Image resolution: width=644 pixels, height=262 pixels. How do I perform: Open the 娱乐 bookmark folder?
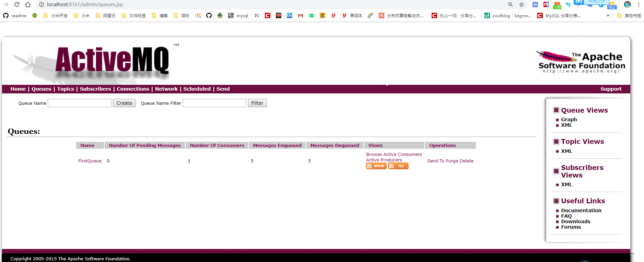182,15
